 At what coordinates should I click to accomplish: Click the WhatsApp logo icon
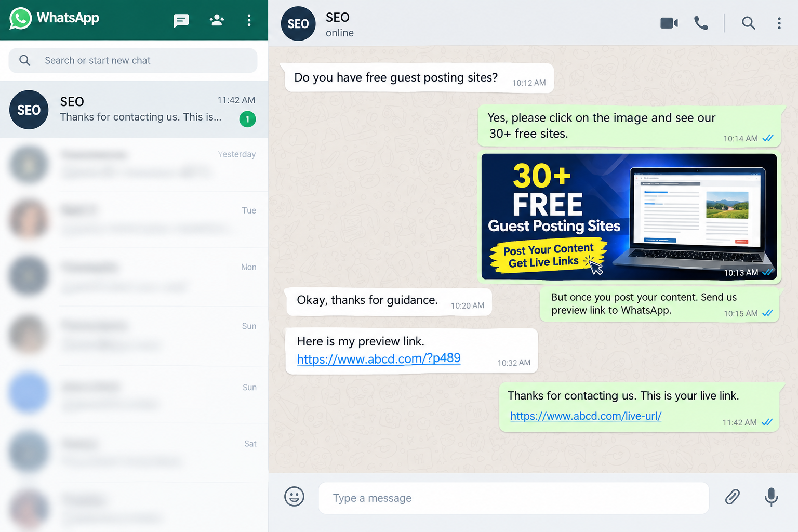[20, 19]
